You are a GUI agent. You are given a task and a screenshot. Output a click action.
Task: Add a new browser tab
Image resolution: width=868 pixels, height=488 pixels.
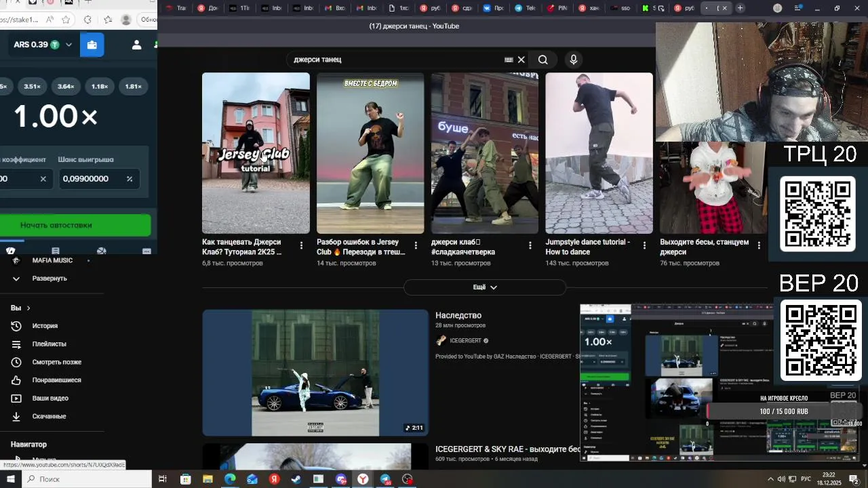741,8
